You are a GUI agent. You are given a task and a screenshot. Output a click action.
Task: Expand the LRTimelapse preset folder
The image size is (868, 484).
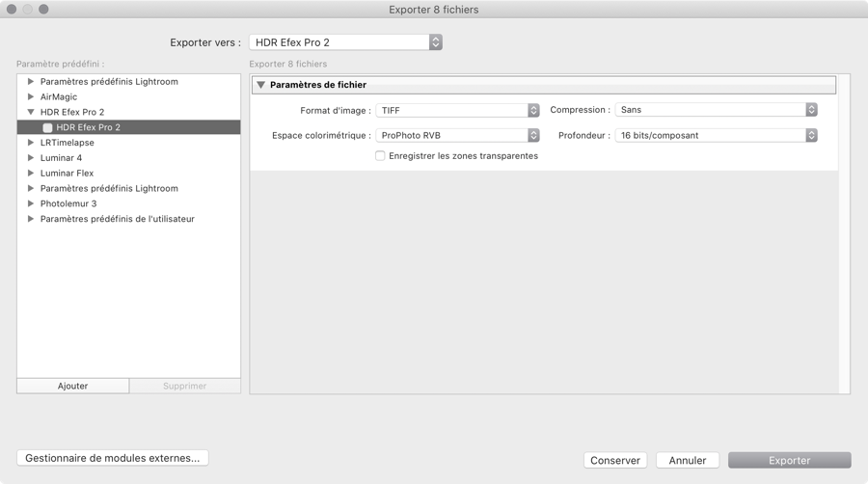pos(31,142)
